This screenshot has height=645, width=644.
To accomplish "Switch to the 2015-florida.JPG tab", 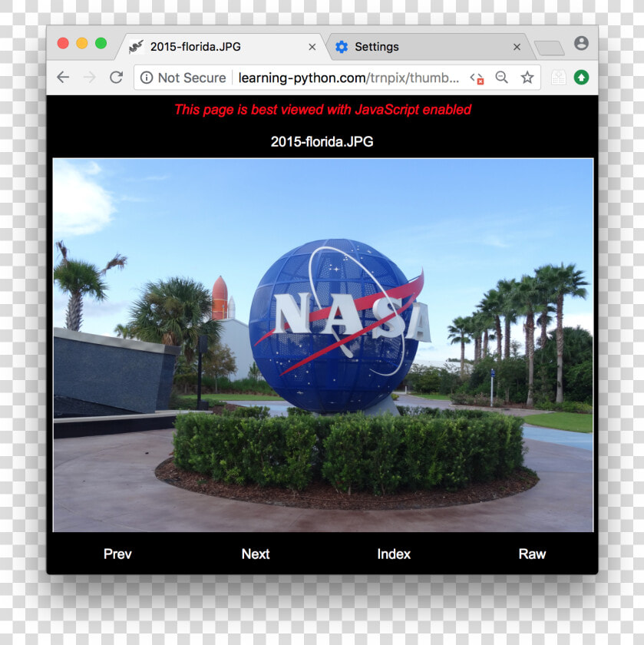I will [221, 47].
